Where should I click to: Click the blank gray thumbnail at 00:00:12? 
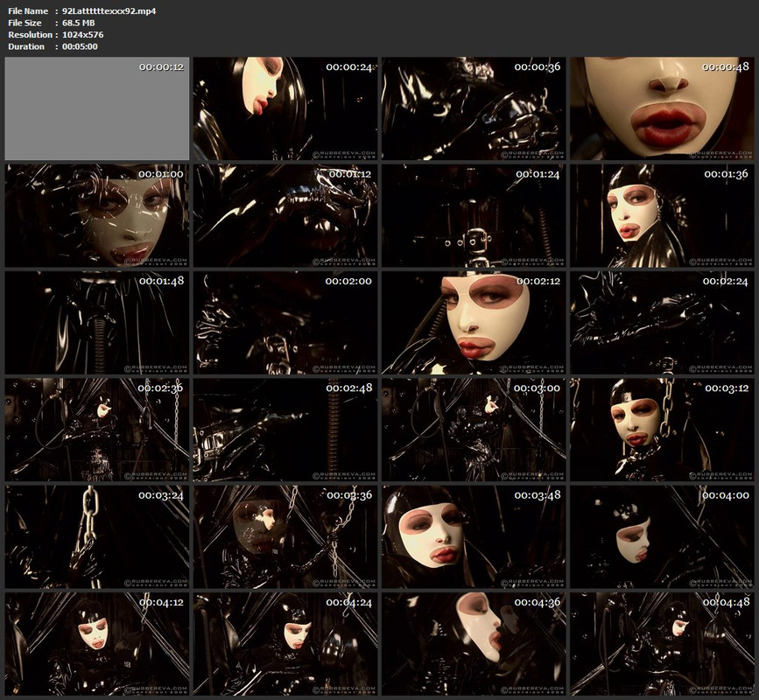click(x=97, y=108)
